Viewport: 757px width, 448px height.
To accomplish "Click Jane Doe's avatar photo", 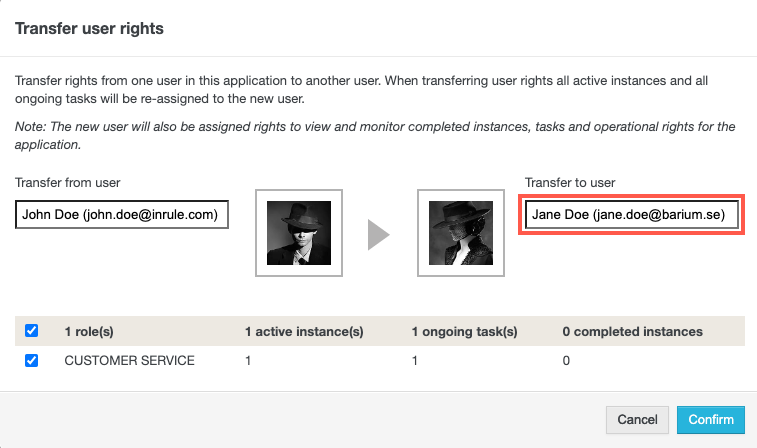I will 460,233.
